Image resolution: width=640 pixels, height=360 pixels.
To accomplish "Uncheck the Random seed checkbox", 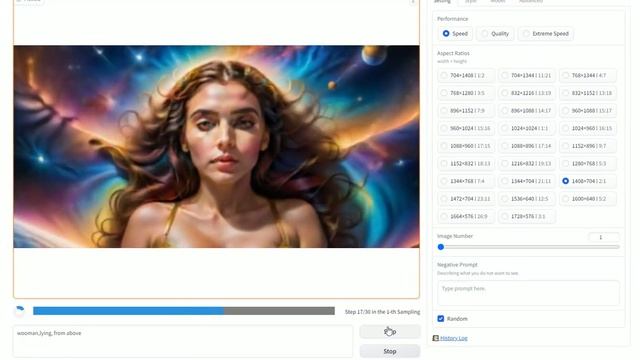I will 441,318.
